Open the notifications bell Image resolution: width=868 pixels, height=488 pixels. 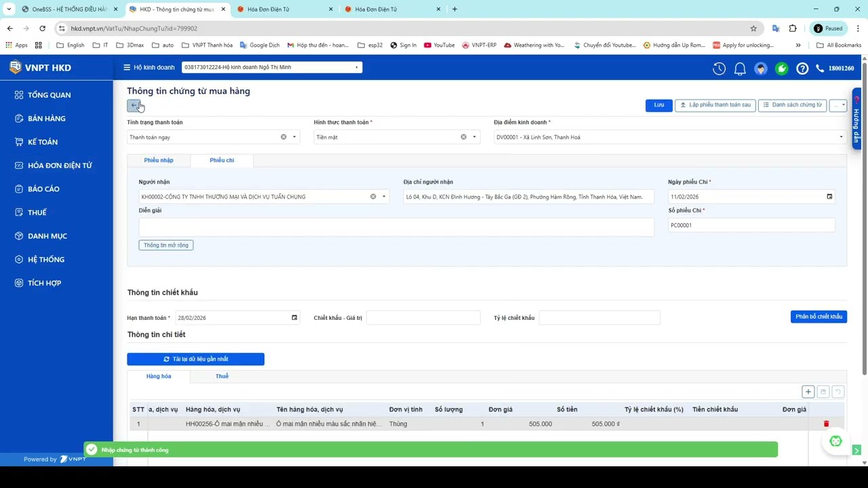740,68
